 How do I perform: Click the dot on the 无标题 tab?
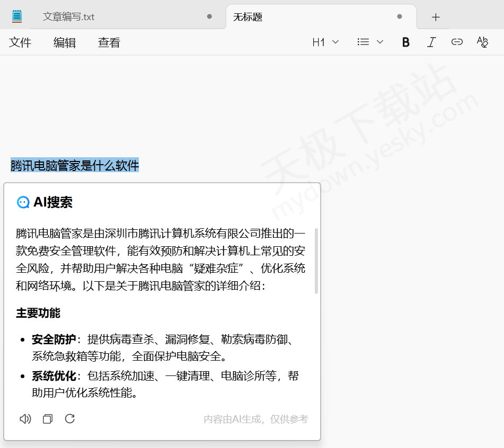point(400,17)
